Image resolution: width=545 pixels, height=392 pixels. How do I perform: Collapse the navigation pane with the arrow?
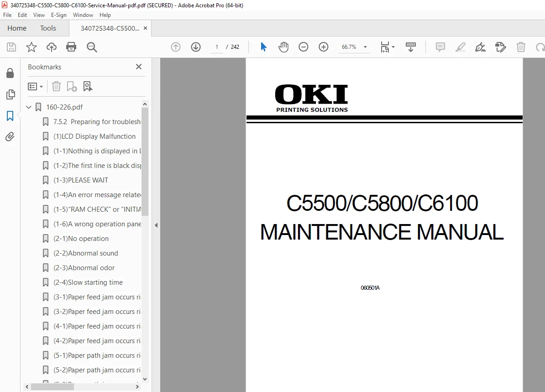[x=156, y=225]
